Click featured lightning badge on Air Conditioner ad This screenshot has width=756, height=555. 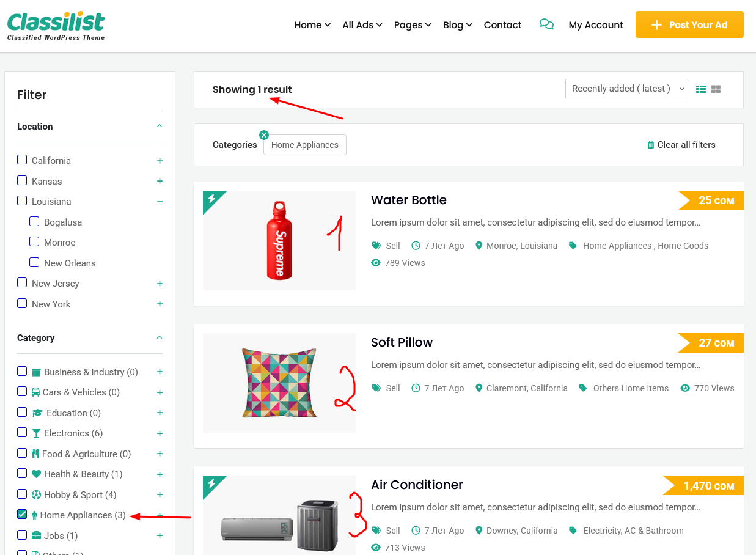pos(211,483)
